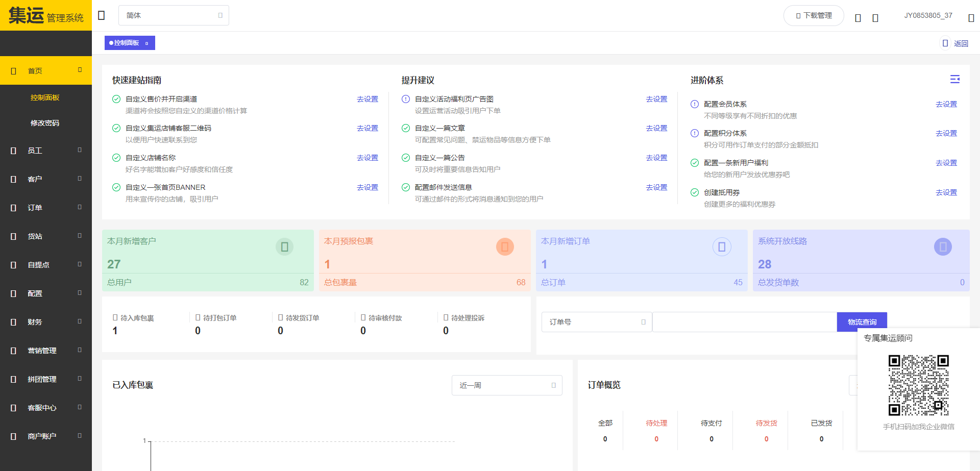Click the orange icon in 本月预报包裹 card
This screenshot has width=980, height=471.
pos(504,247)
